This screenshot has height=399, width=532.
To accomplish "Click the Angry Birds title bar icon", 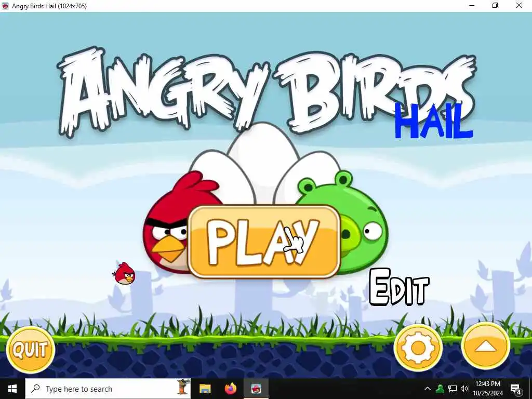I will pyautogui.click(x=5, y=6).
